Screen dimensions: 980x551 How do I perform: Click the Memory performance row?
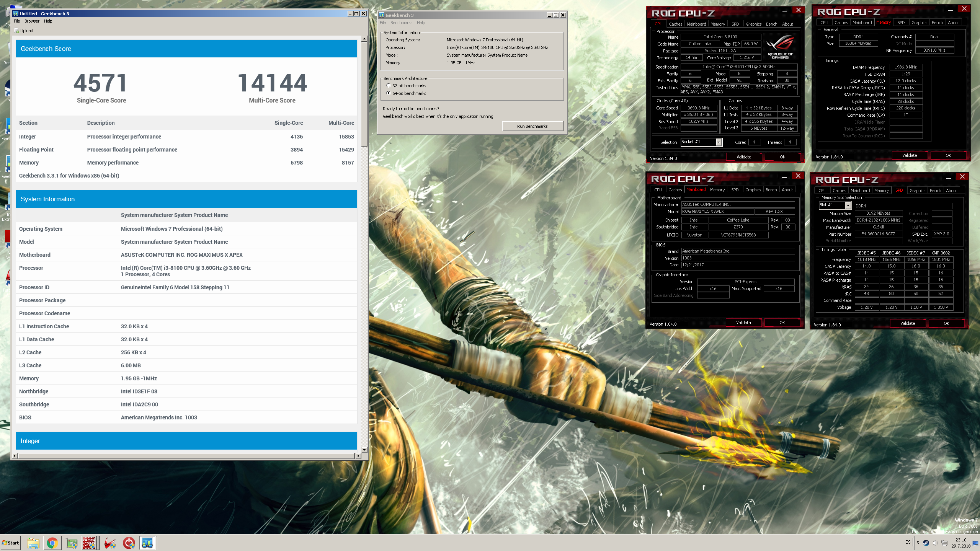point(186,163)
